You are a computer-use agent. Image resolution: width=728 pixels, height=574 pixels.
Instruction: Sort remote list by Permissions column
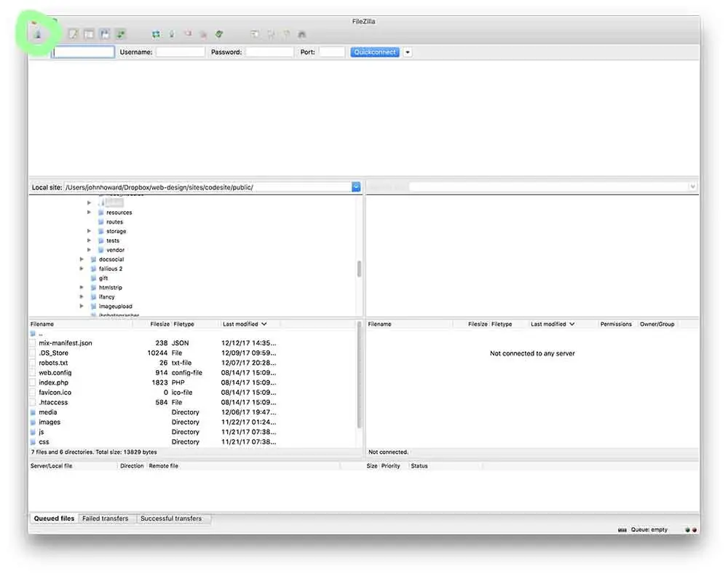click(x=616, y=323)
